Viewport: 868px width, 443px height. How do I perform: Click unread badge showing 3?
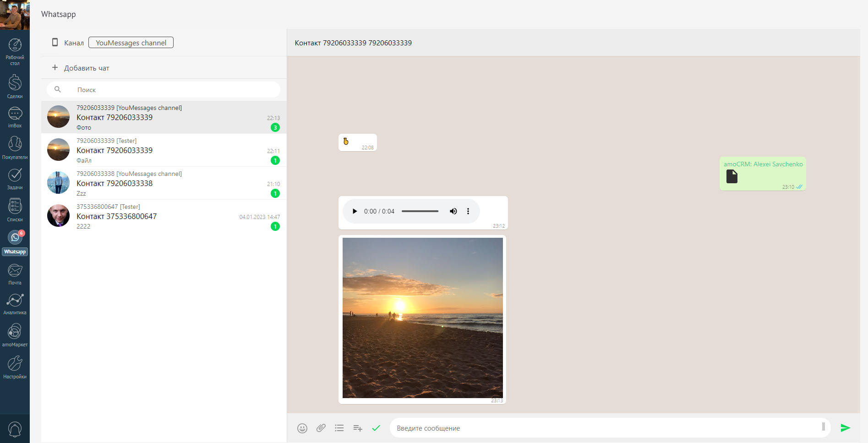[x=275, y=127]
